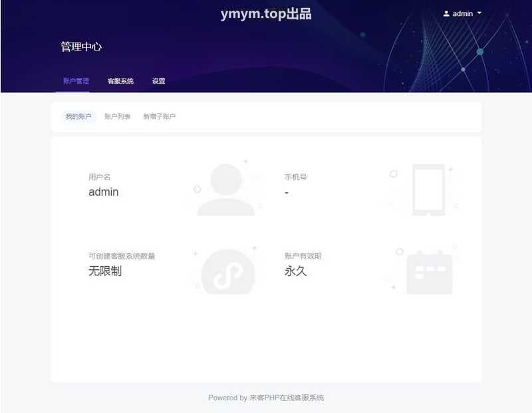Image resolution: width=532 pixels, height=413 pixels.
Task: Go to the 设置 tab
Action: [158, 80]
